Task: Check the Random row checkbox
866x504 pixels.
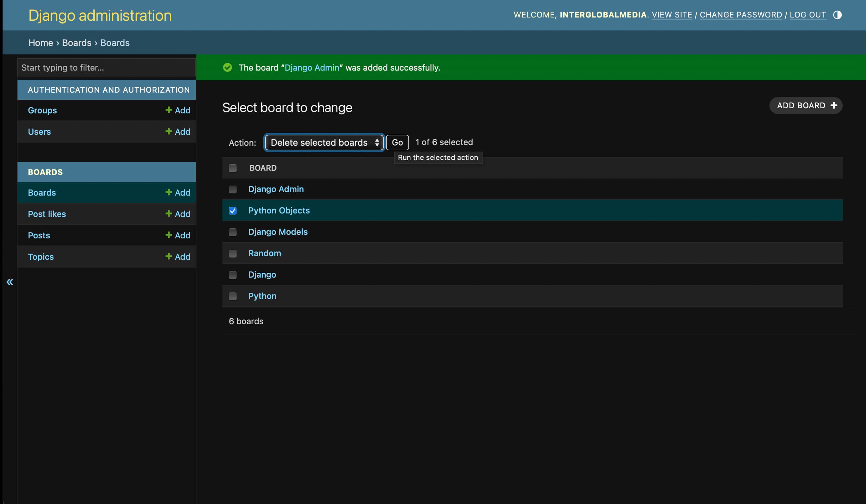Action: [233, 254]
